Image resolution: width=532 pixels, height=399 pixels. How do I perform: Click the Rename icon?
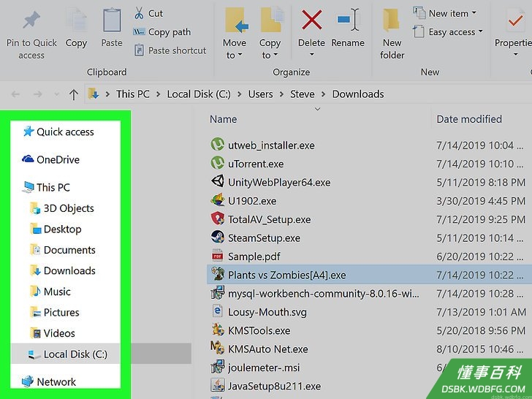click(348, 20)
